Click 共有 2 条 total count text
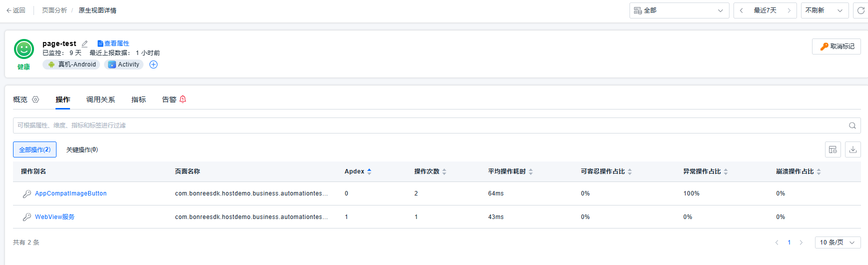The image size is (868, 265). point(26,242)
